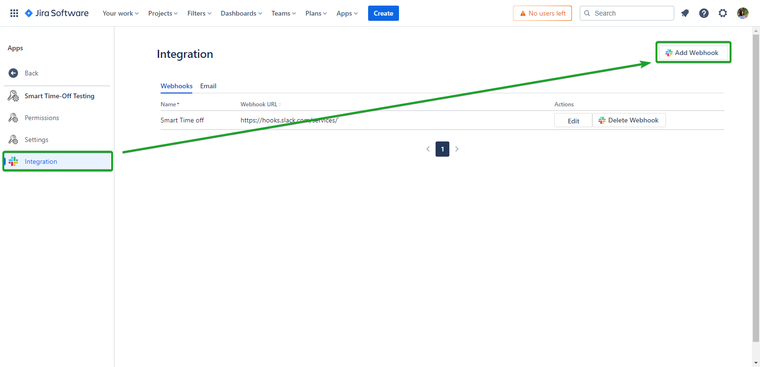The image size is (760, 367).
Task: Select Integration in the sidebar
Action: click(x=58, y=161)
